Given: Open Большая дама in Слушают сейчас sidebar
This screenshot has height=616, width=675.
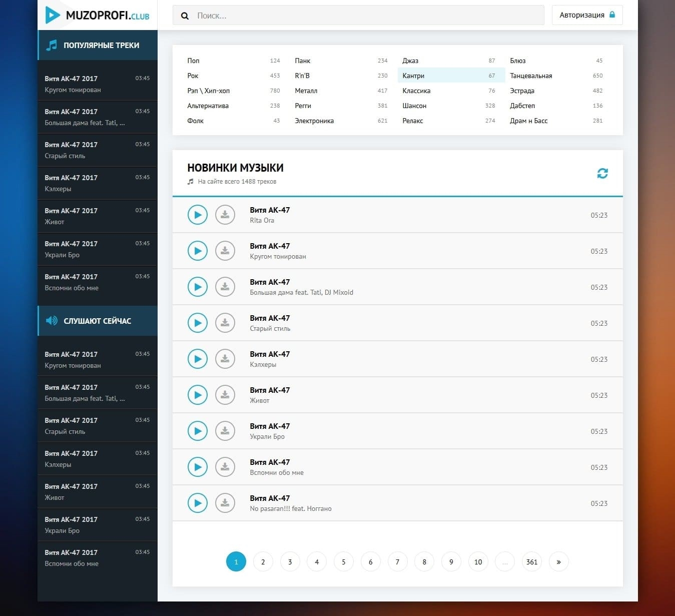Looking at the screenshot, I should click(98, 393).
